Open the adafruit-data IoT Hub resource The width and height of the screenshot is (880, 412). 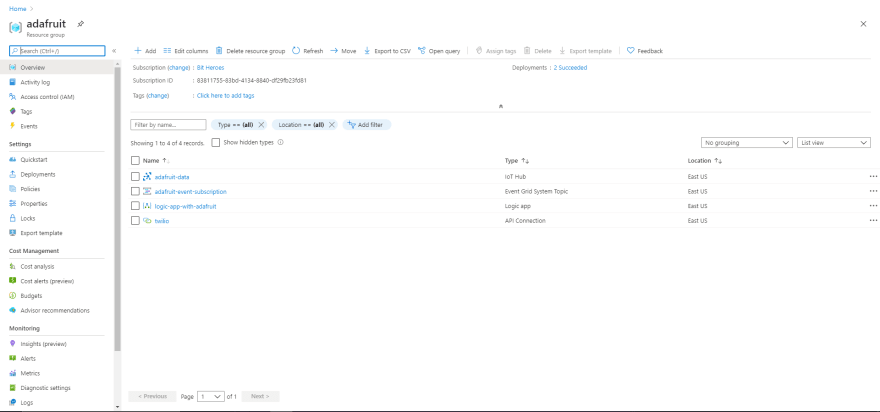click(x=172, y=177)
